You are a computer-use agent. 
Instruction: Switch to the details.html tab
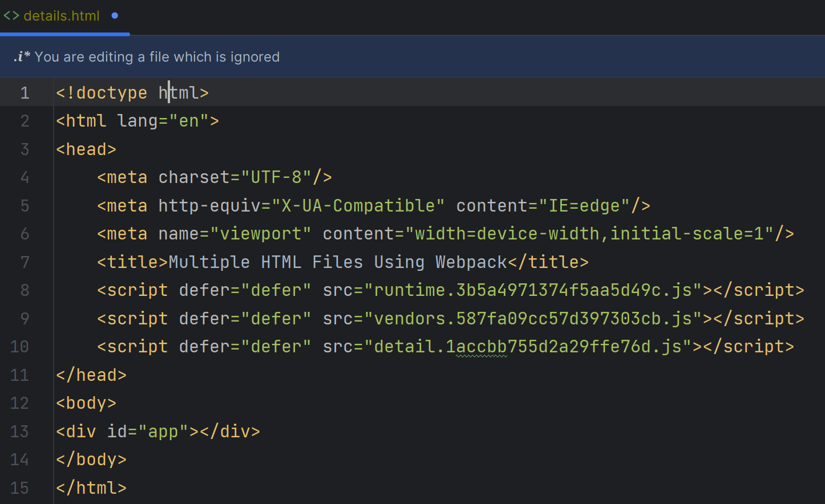coord(62,16)
